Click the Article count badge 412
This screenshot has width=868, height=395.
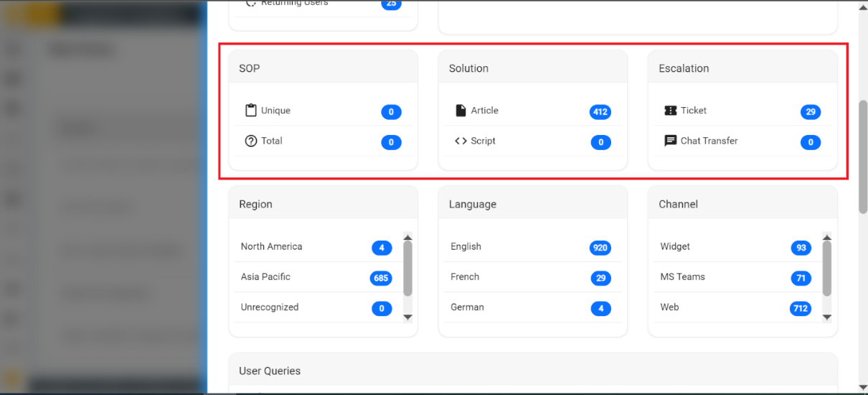pyautogui.click(x=600, y=112)
